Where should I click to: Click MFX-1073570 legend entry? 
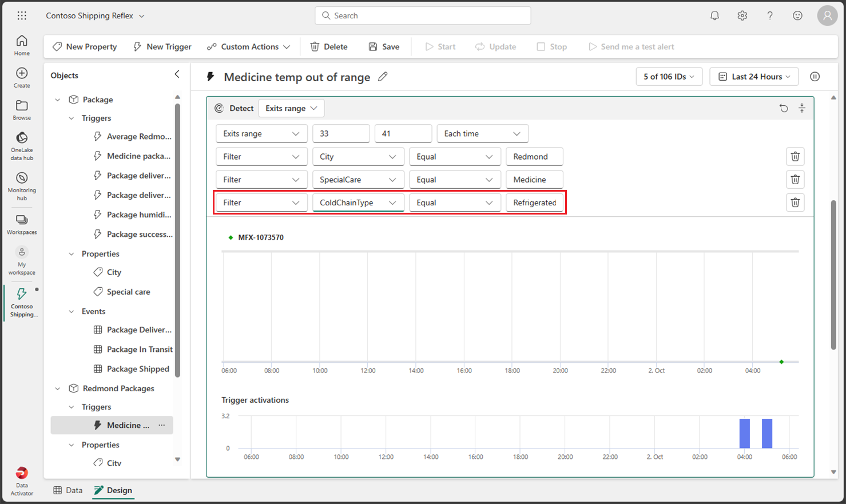(x=256, y=237)
